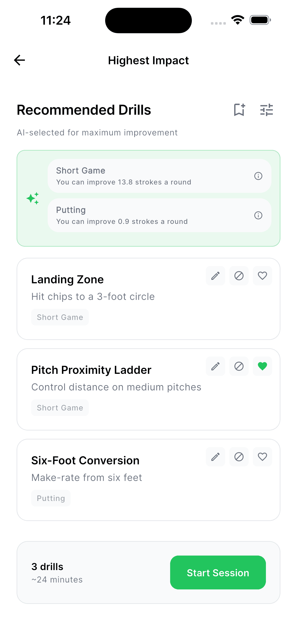Go back using the arrow icon

(x=20, y=60)
